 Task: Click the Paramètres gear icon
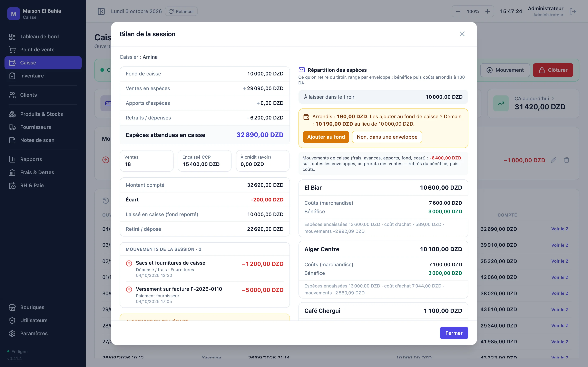12,334
